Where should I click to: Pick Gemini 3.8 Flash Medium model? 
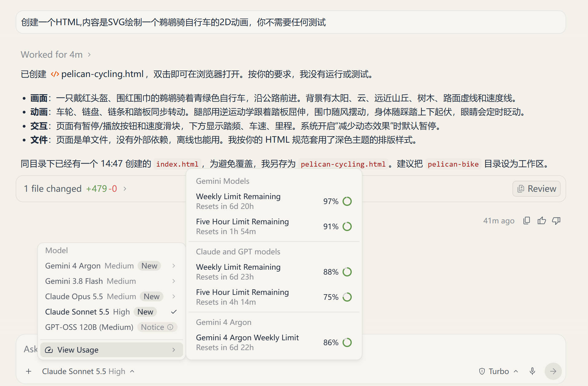[x=111, y=281]
